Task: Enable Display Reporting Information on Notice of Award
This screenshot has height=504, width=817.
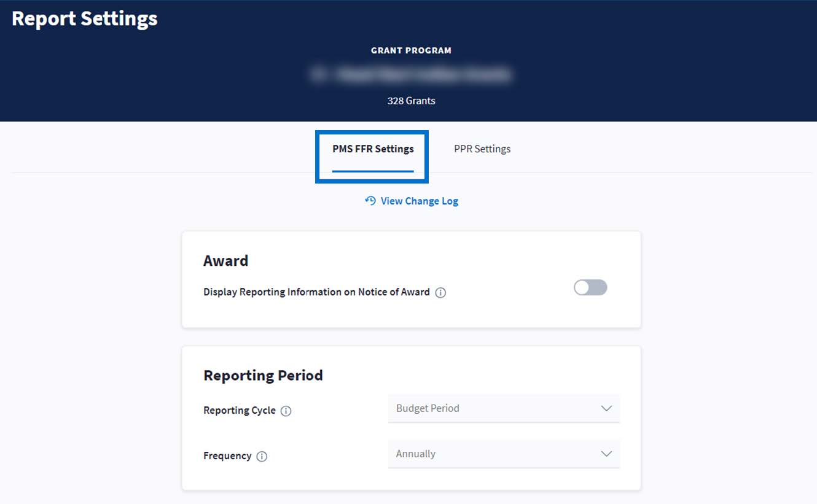Action: (590, 287)
